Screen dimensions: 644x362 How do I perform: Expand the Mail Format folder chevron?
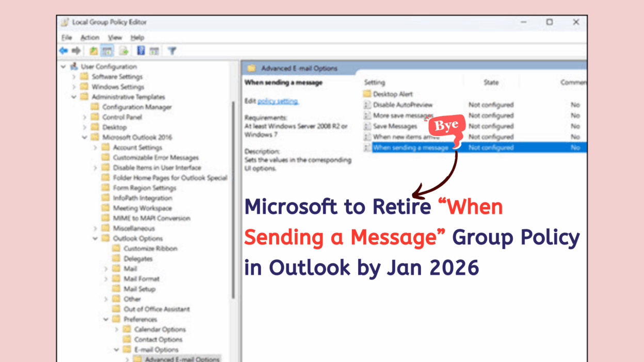106,279
